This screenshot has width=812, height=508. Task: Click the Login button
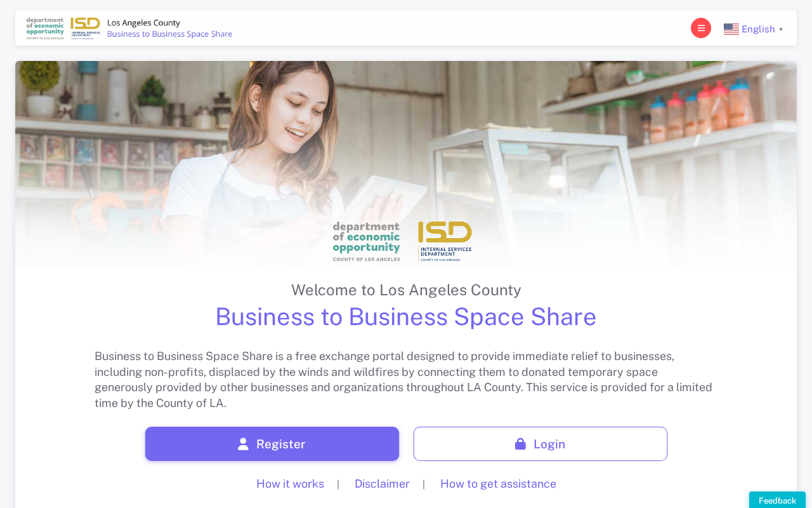point(540,444)
